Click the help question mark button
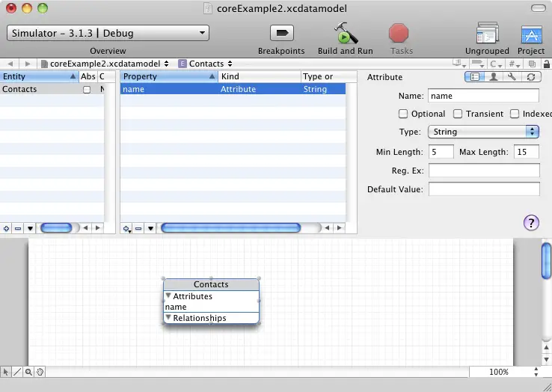 pyautogui.click(x=531, y=222)
